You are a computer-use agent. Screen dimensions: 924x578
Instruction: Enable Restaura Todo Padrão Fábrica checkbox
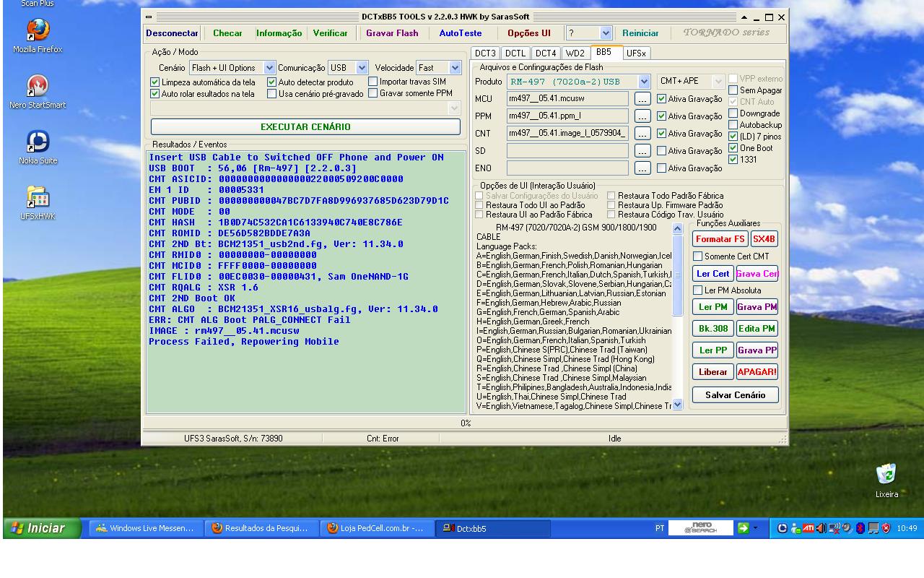click(611, 196)
